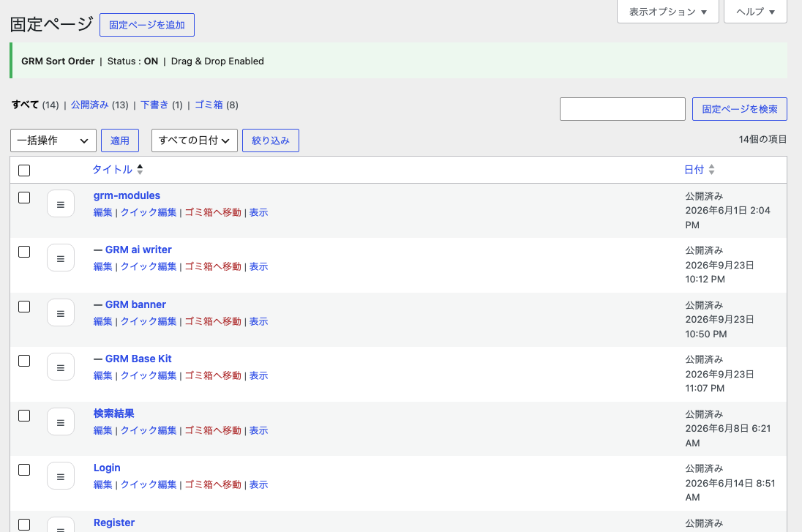Click the drag handle icon for Login
The height and width of the screenshot is (532, 802).
60,476
